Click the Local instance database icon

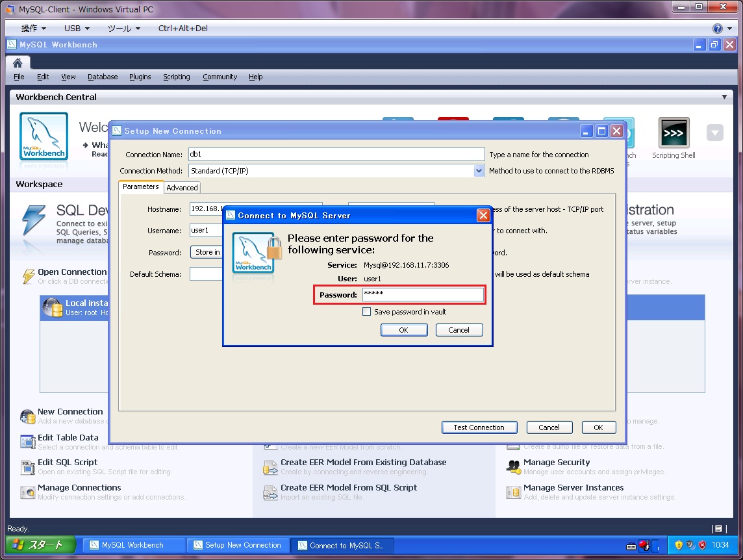pyautogui.click(x=52, y=307)
